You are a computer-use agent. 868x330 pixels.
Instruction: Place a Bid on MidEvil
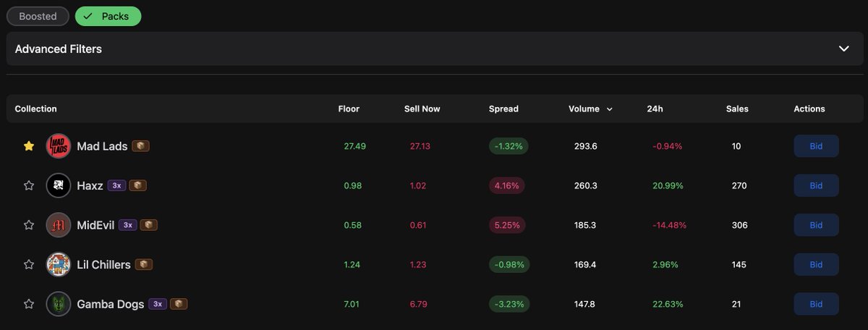[816, 225]
